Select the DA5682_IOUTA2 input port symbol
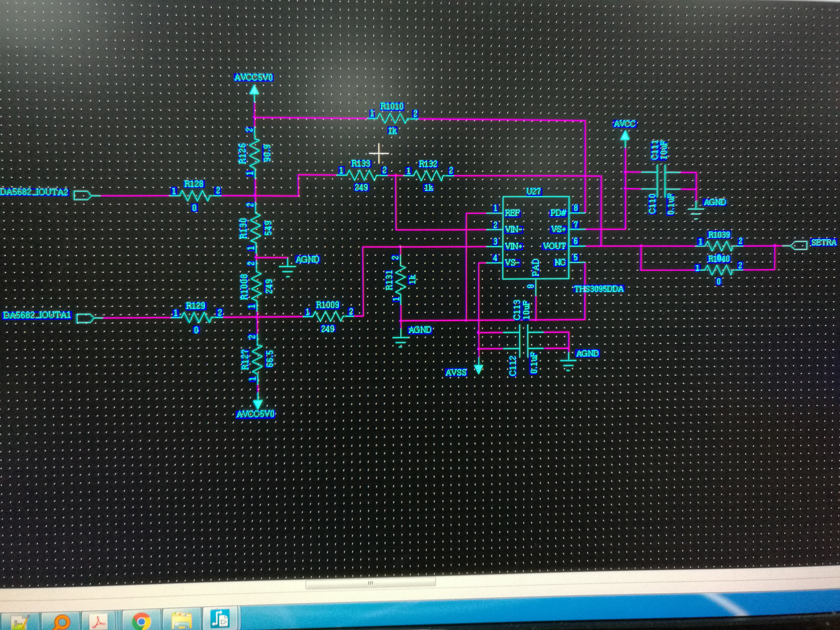The width and height of the screenshot is (840, 630). (82, 196)
